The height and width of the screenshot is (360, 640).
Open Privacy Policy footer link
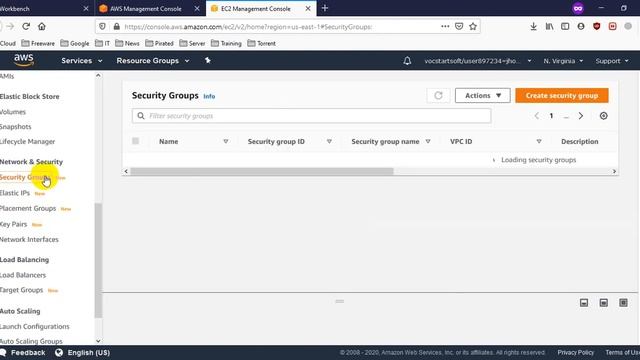(576, 353)
